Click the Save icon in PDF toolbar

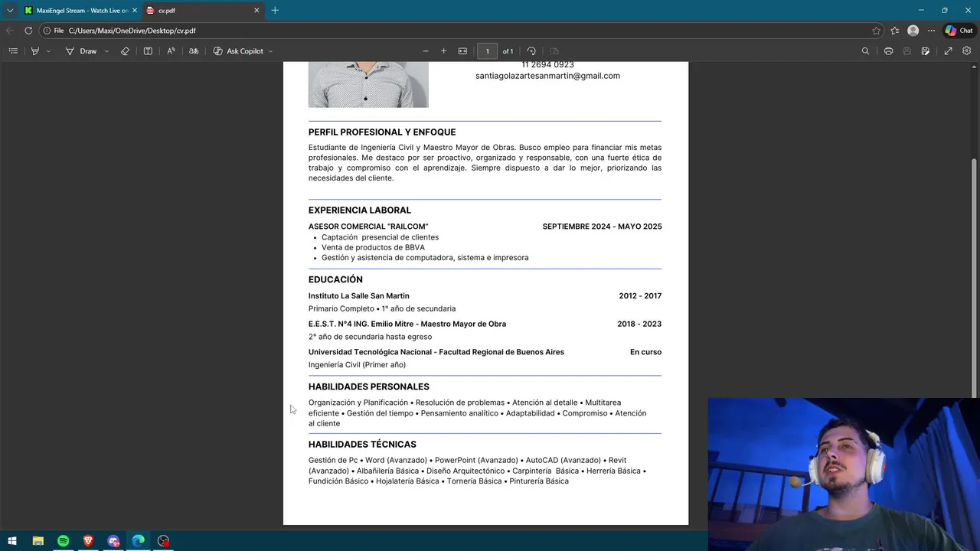[x=907, y=51]
